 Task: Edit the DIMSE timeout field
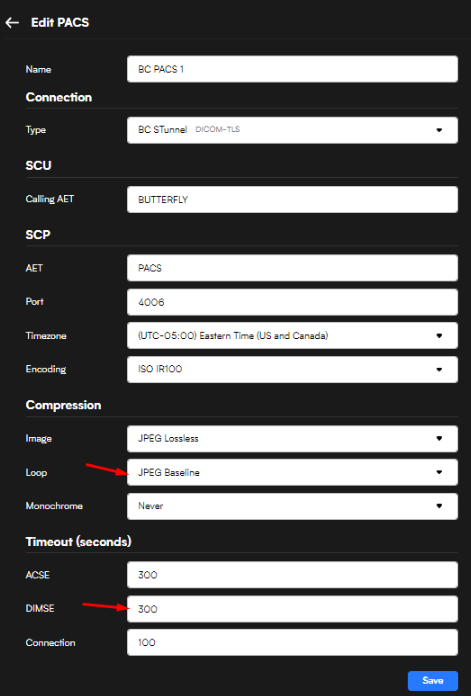point(292,609)
